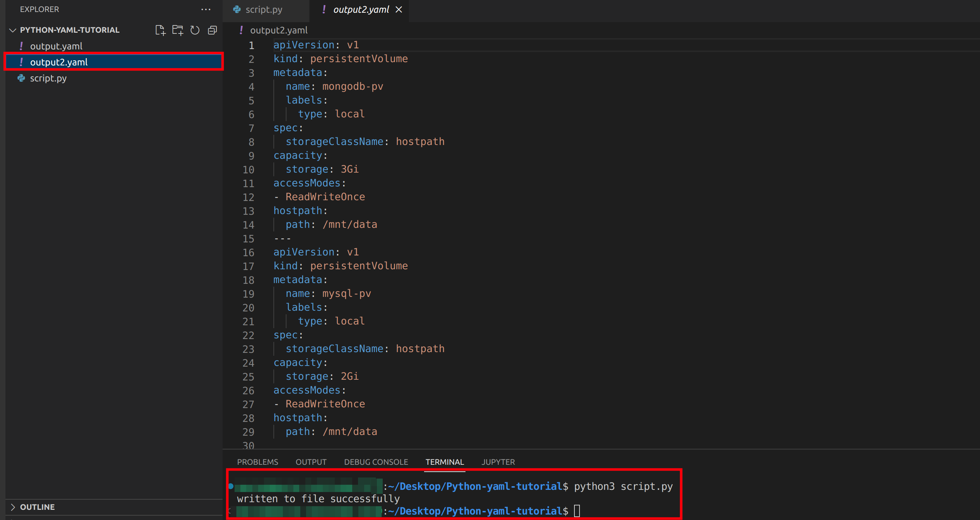Collapse the PYTHON-YAML-TUTORIAL folder
Viewport: 980px width, 520px height.
click(13, 30)
